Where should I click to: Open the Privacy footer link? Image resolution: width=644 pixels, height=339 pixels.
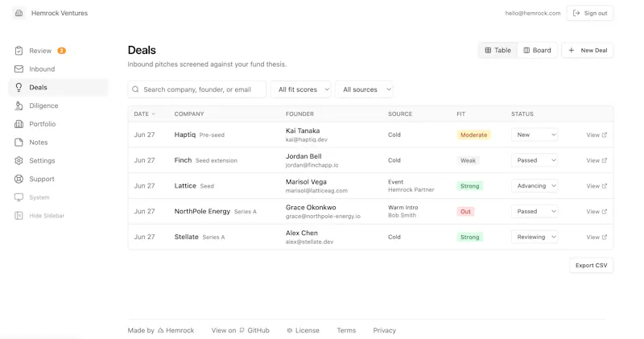[385, 330]
